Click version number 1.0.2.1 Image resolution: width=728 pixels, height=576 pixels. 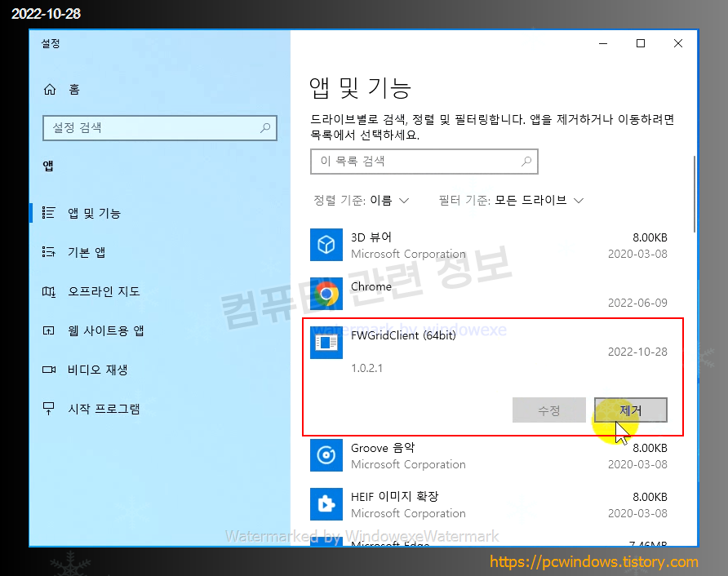click(x=366, y=368)
